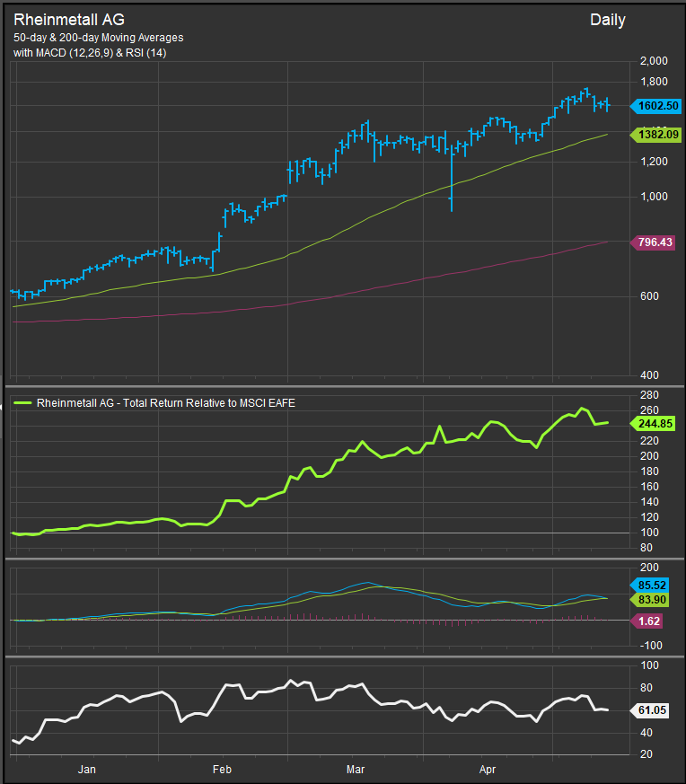Click the -100 axis label in MACD panel

coord(650,646)
